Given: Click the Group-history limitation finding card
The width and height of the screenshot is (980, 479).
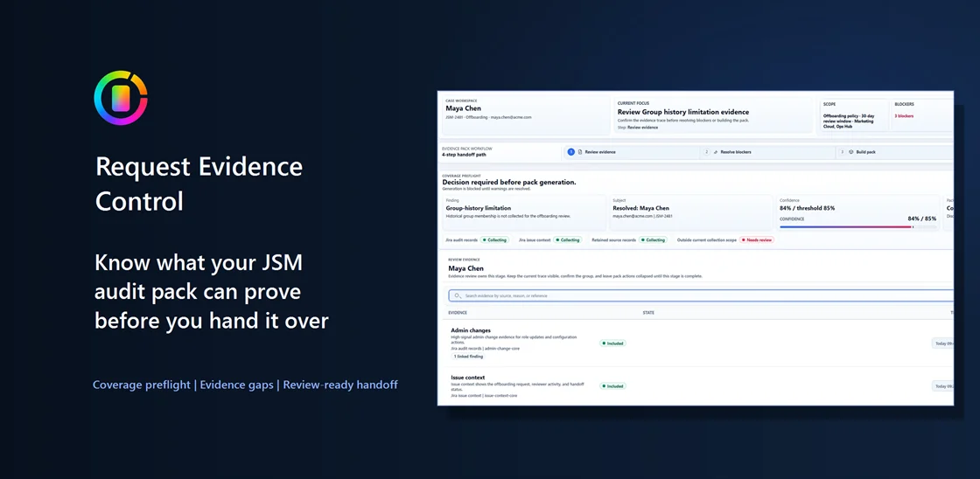Looking at the screenshot, I should point(524,212).
